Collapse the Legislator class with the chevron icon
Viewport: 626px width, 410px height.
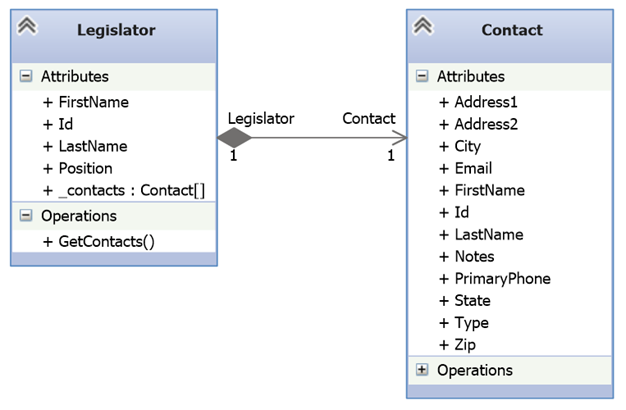point(27,26)
